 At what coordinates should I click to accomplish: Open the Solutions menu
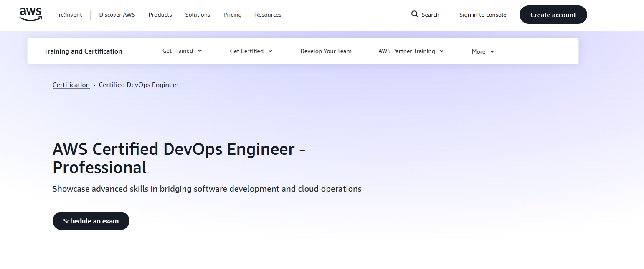point(198,15)
